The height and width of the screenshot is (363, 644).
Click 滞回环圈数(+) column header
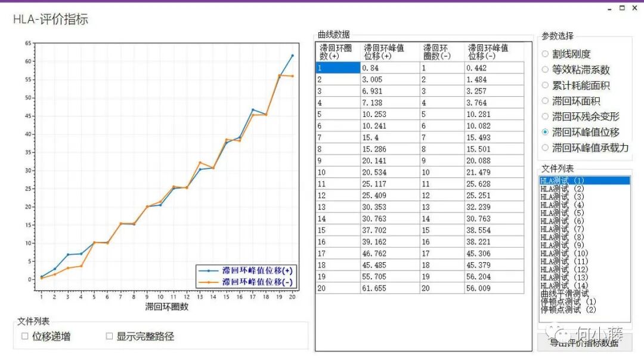tap(338, 52)
